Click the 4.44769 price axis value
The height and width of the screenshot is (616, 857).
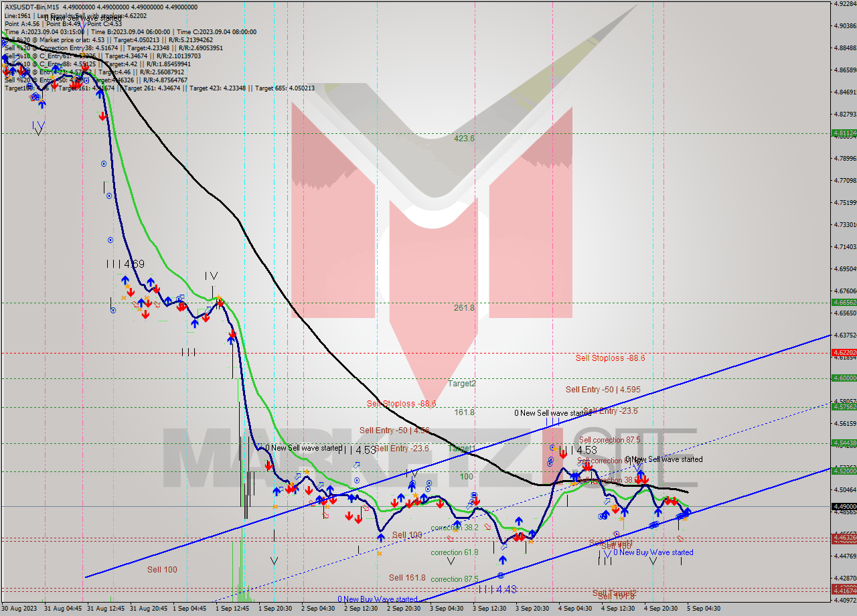[845, 556]
